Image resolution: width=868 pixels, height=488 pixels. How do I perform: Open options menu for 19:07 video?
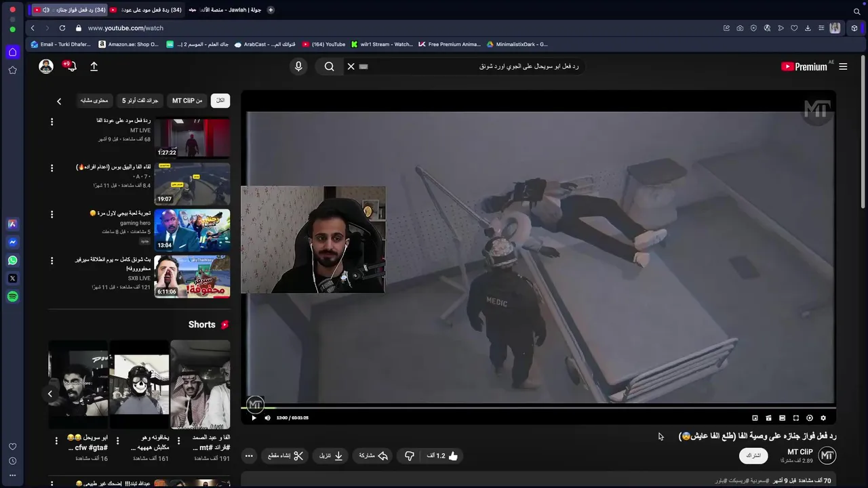click(x=52, y=168)
